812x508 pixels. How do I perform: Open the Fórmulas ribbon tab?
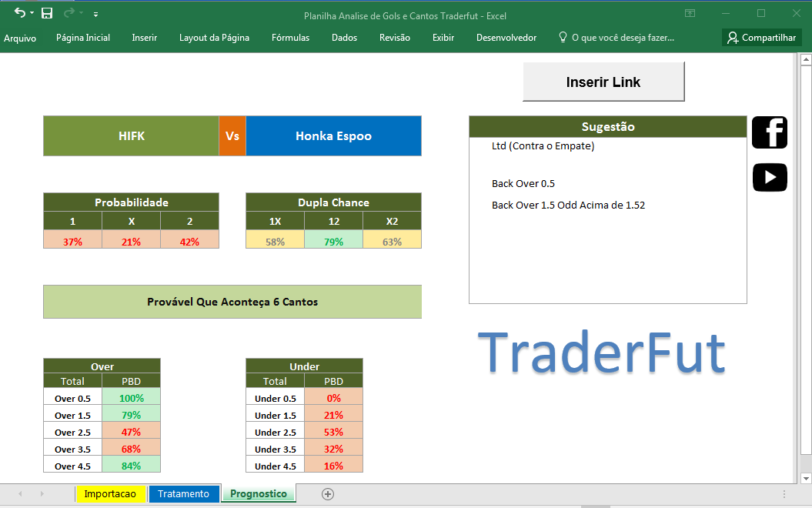point(290,38)
